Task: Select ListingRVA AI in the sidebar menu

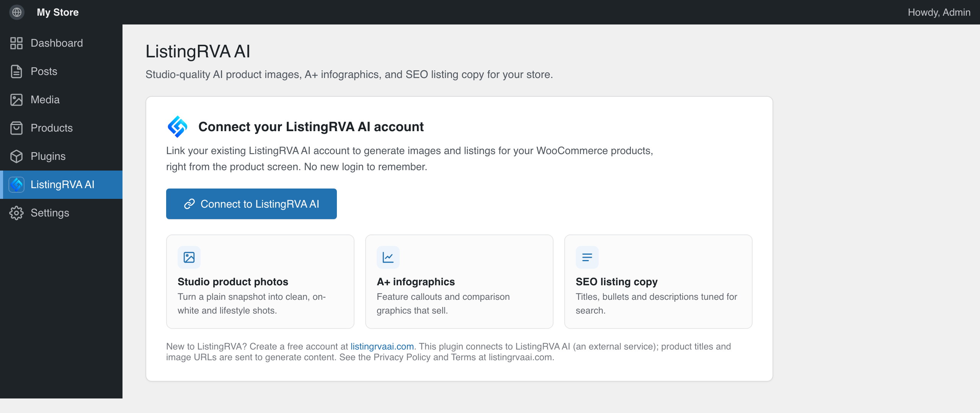Action: [61, 185]
